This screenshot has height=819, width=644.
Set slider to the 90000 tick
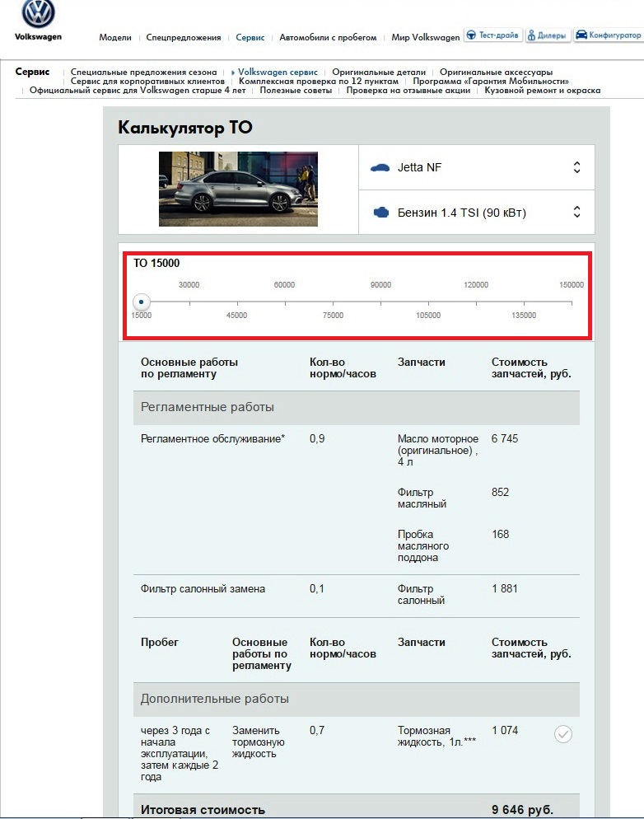(x=381, y=302)
